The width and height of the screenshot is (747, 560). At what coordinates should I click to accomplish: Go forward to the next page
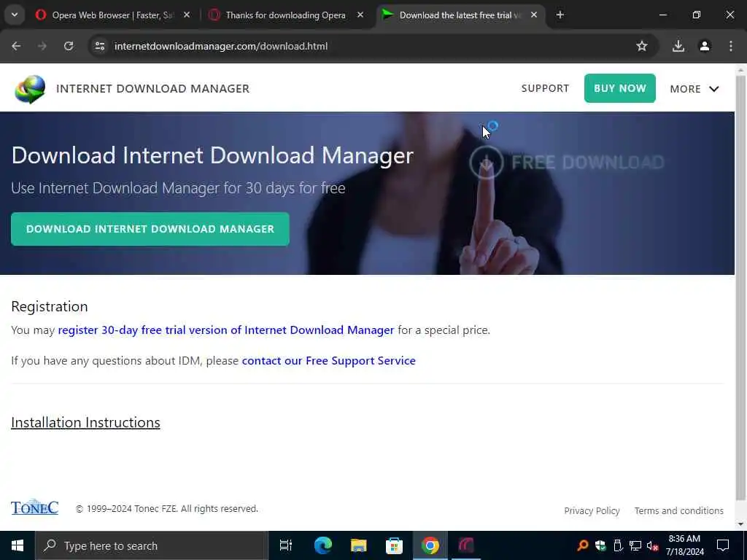[42, 46]
